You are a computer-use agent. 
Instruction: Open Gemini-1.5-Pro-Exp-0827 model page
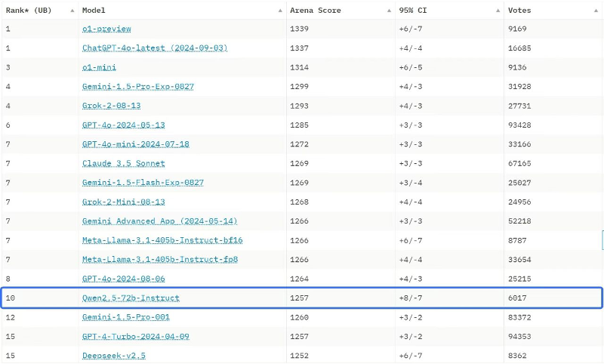click(138, 87)
